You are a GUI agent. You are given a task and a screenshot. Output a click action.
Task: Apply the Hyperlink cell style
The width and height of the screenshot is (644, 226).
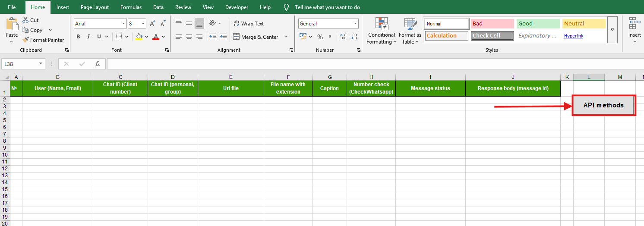[x=573, y=36]
